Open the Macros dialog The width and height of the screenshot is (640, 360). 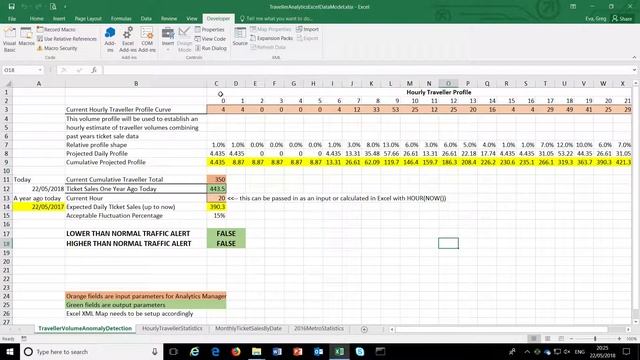(x=27, y=37)
